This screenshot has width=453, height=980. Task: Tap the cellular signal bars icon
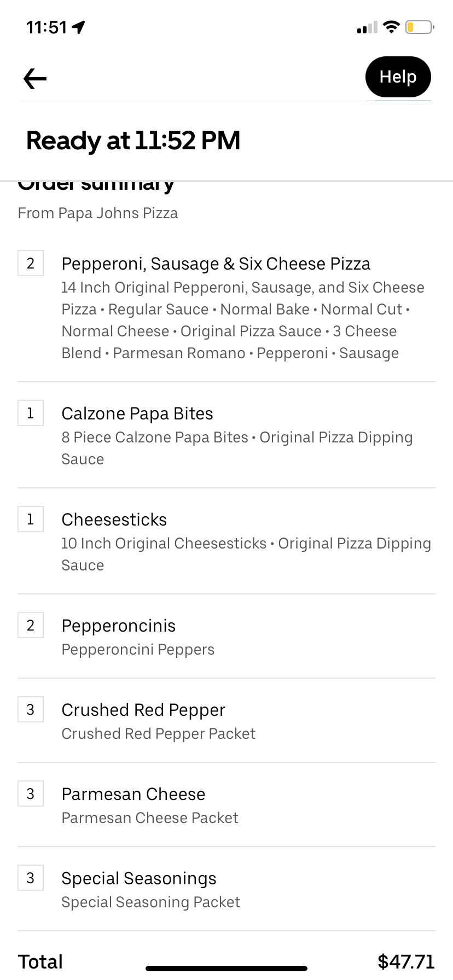[x=367, y=27]
